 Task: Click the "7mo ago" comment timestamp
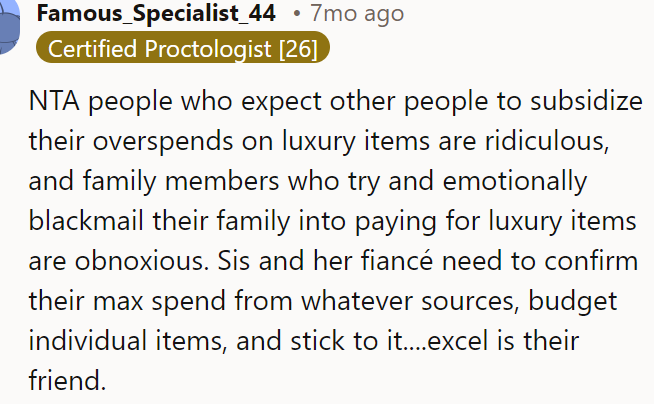point(357,13)
